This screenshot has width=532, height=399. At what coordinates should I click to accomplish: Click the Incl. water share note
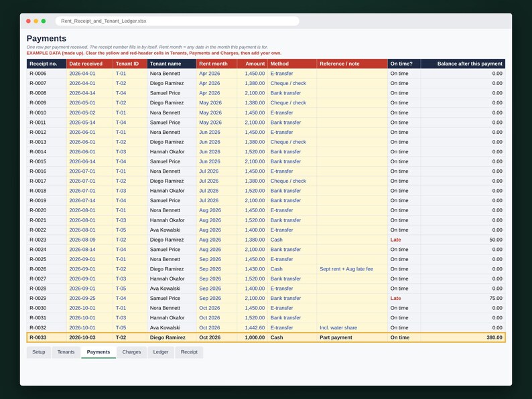tap(352, 328)
